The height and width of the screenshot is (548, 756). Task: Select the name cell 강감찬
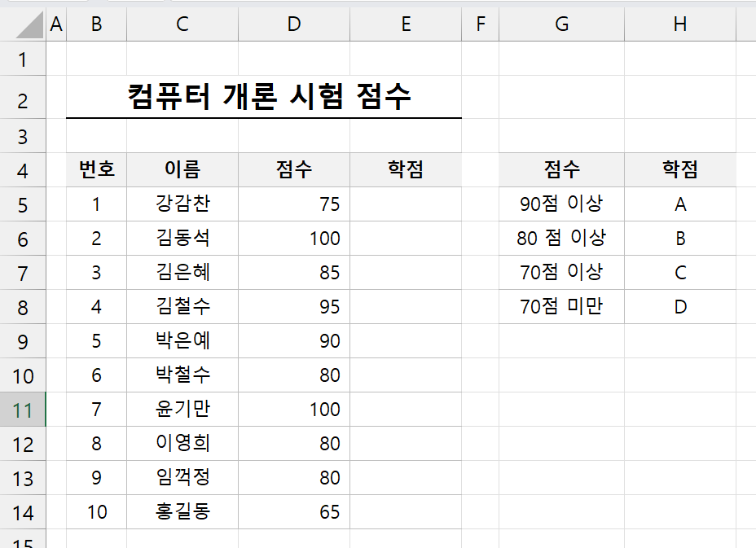coord(182,204)
